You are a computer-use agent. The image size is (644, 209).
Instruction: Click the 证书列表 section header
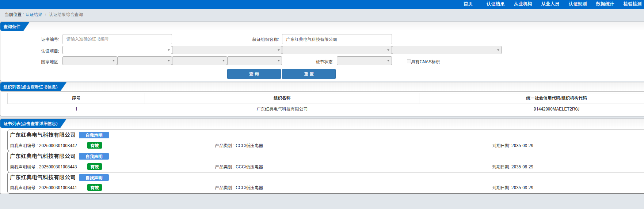31,124
